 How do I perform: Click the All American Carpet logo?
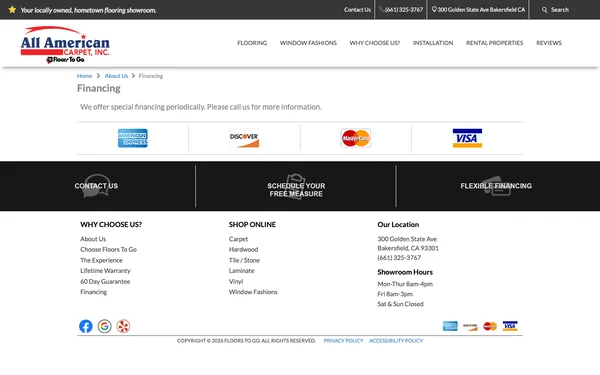click(65, 44)
